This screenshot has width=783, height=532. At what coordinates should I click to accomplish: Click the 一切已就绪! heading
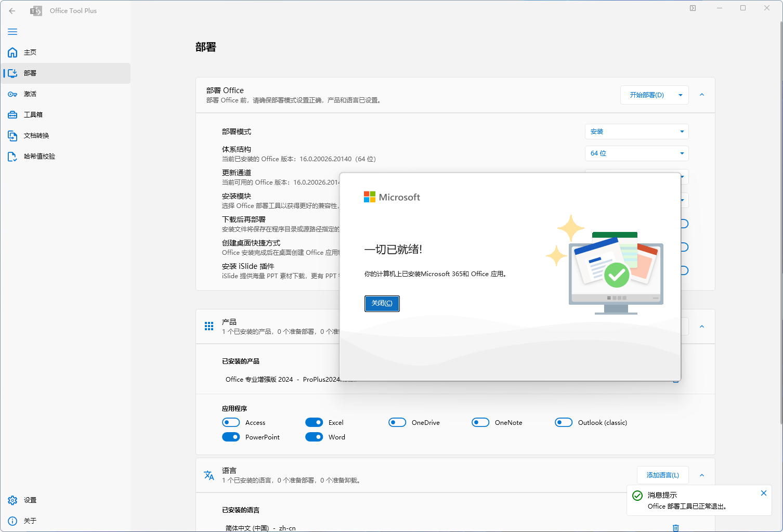(393, 250)
